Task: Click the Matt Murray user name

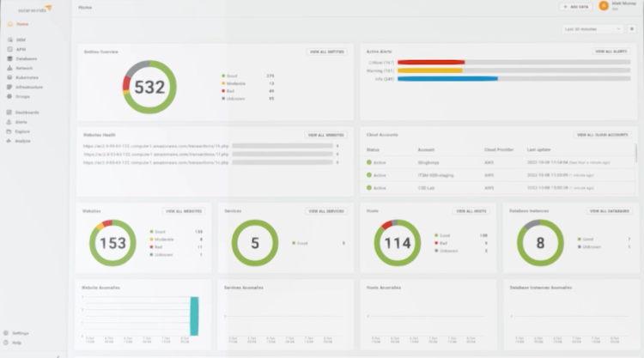Action: point(624,3)
